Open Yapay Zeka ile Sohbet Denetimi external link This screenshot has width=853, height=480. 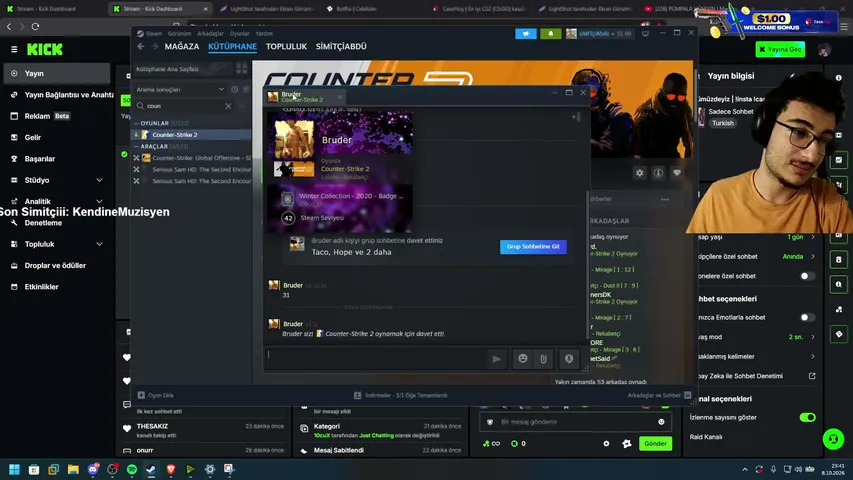812,376
